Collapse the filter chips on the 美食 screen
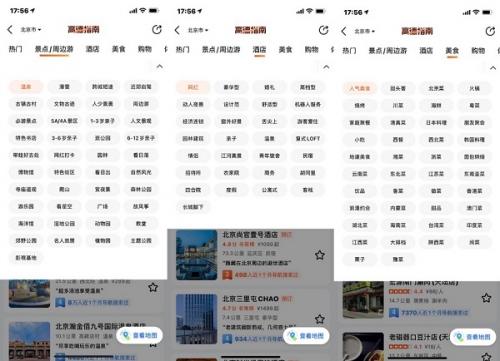Viewport: 500px width, 361px height. [x=493, y=68]
